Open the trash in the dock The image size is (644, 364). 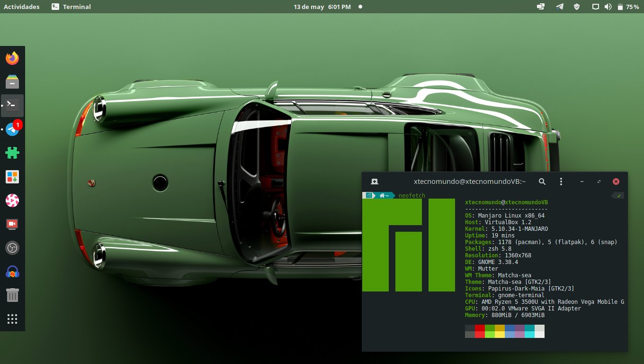click(x=12, y=295)
